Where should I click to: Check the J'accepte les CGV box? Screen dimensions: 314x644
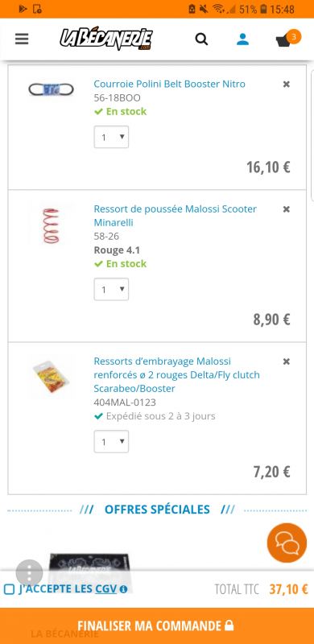click(x=9, y=589)
